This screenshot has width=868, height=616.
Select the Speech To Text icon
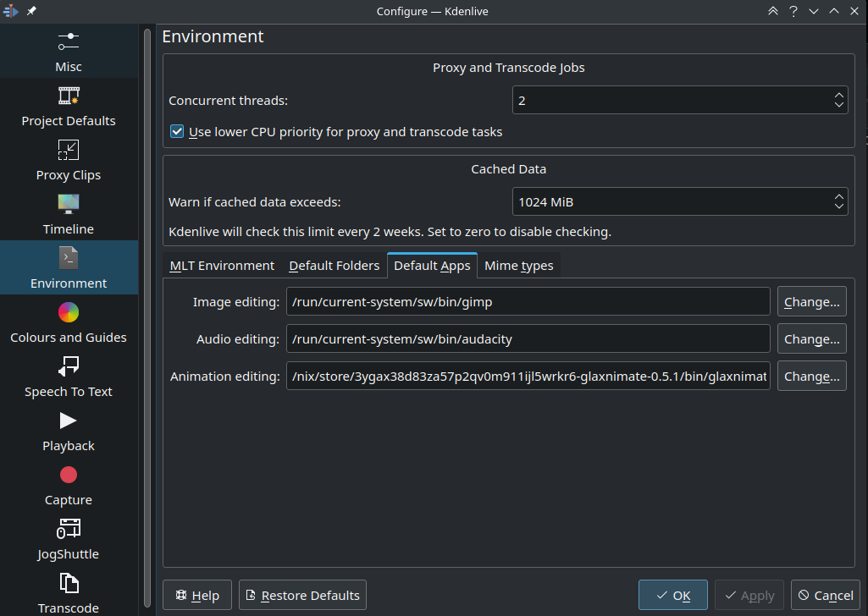click(x=68, y=376)
